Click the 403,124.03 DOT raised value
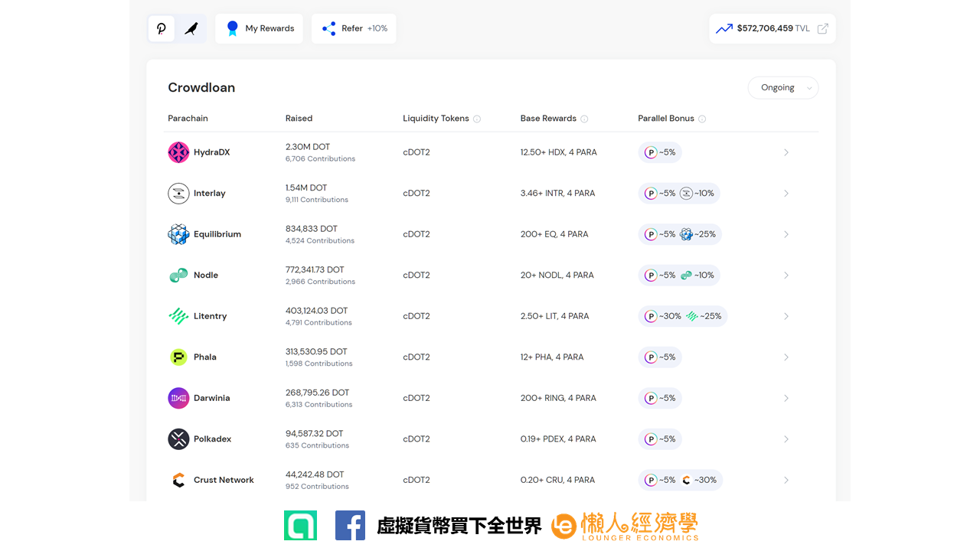The height and width of the screenshot is (551, 980). [x=316, y=311]
